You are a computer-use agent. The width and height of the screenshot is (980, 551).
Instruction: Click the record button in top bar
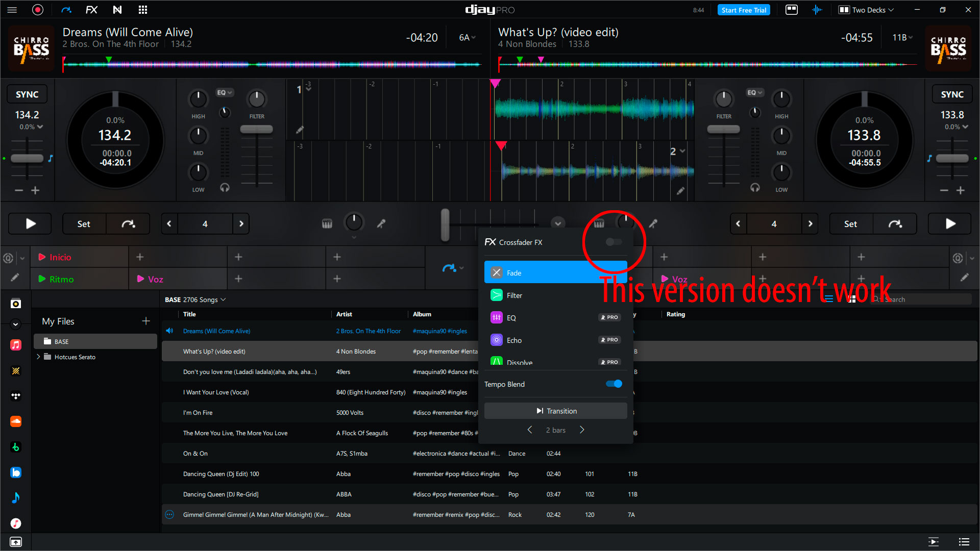[38, 10]
